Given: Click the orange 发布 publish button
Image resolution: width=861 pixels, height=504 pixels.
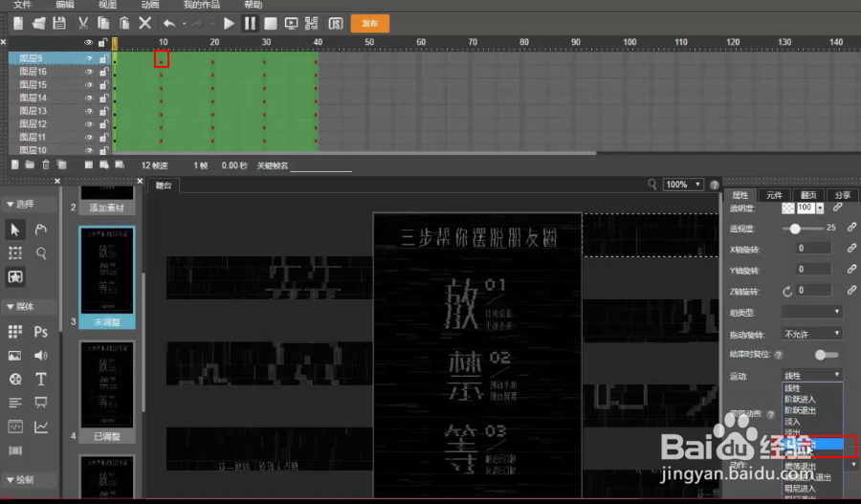Looking at the screenshot, I should click(x=370, y=24).
